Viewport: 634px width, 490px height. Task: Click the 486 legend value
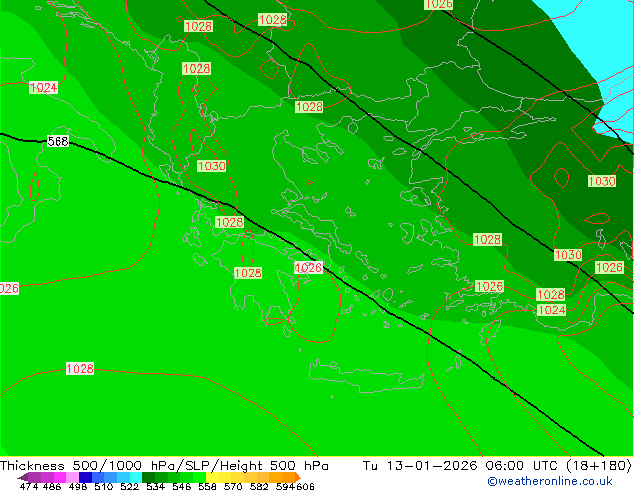[x=52, y=486]
